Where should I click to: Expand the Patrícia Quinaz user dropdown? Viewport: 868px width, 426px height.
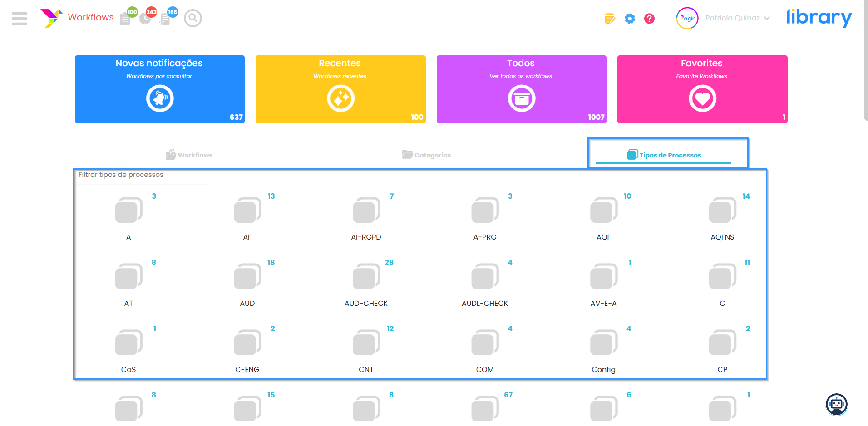pyautogui.click(x=737, y=18)
